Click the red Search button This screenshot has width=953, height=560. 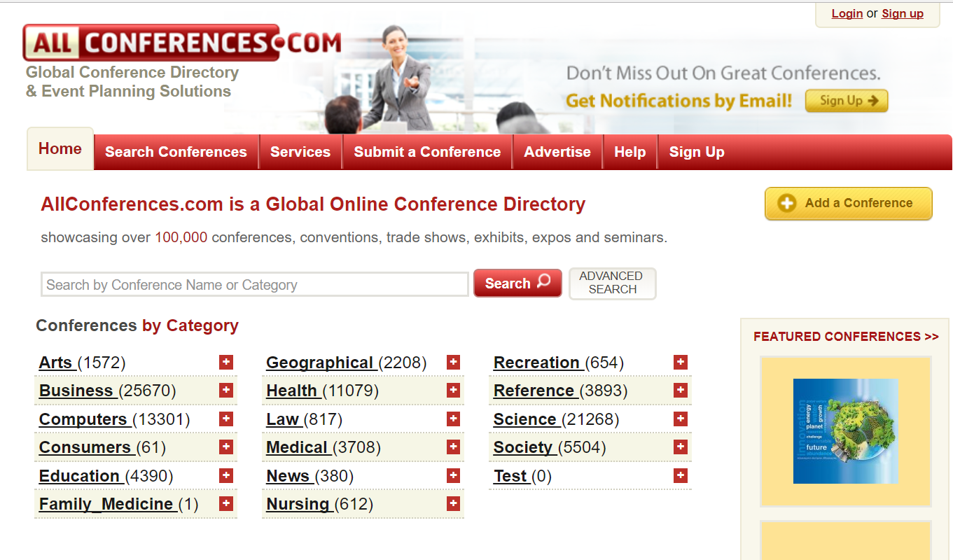click(x=517, y=283)
